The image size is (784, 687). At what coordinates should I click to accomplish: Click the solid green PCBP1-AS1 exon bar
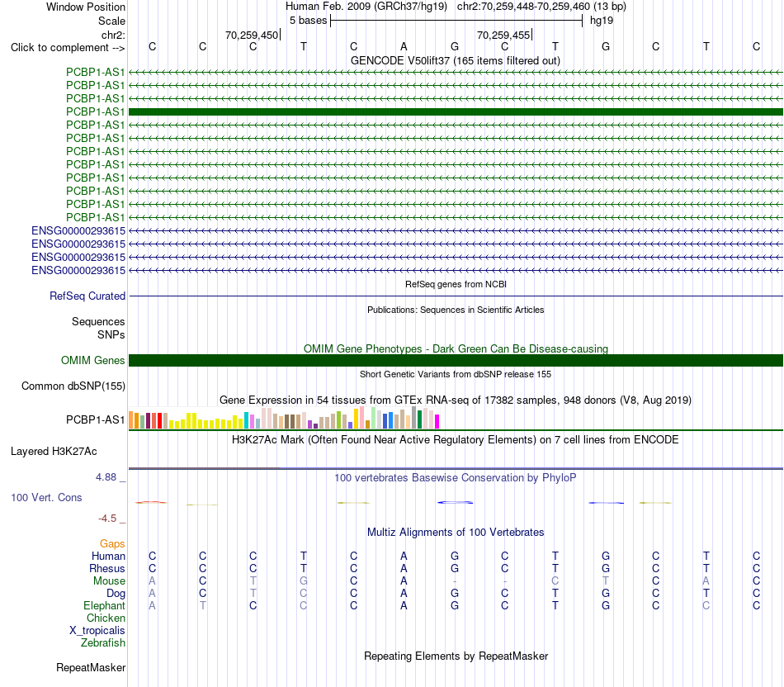[x=456, y=111]
